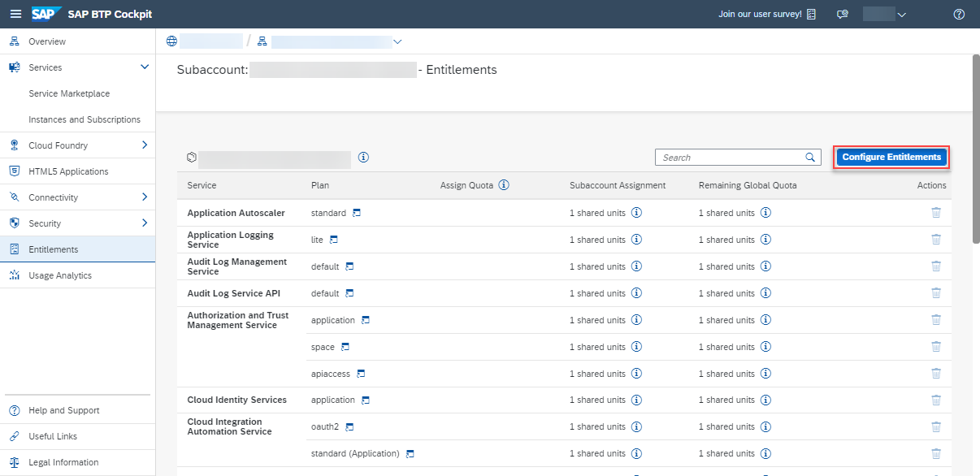This screenshot has height=476, width=980.
Task: Click the Remaining Global Quota column header
Action: coord(748,185)
